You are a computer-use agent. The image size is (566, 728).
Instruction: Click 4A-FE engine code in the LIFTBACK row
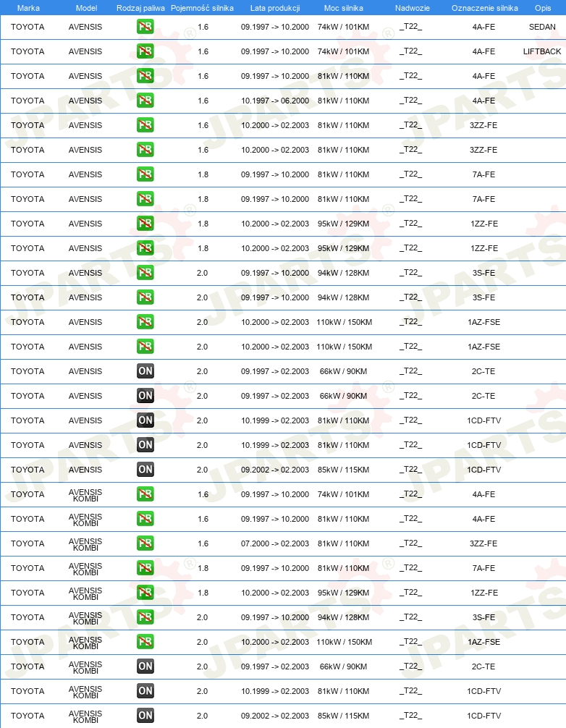point(483,51)
